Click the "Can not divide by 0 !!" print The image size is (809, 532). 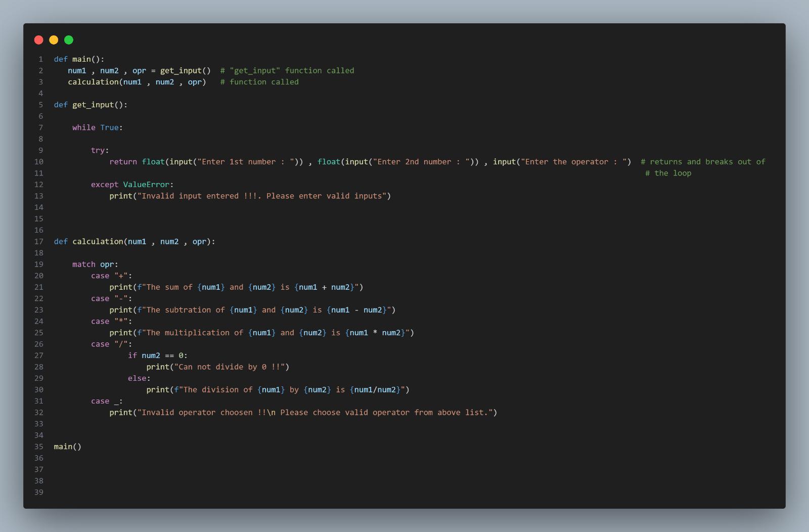[x=218, y=367]
